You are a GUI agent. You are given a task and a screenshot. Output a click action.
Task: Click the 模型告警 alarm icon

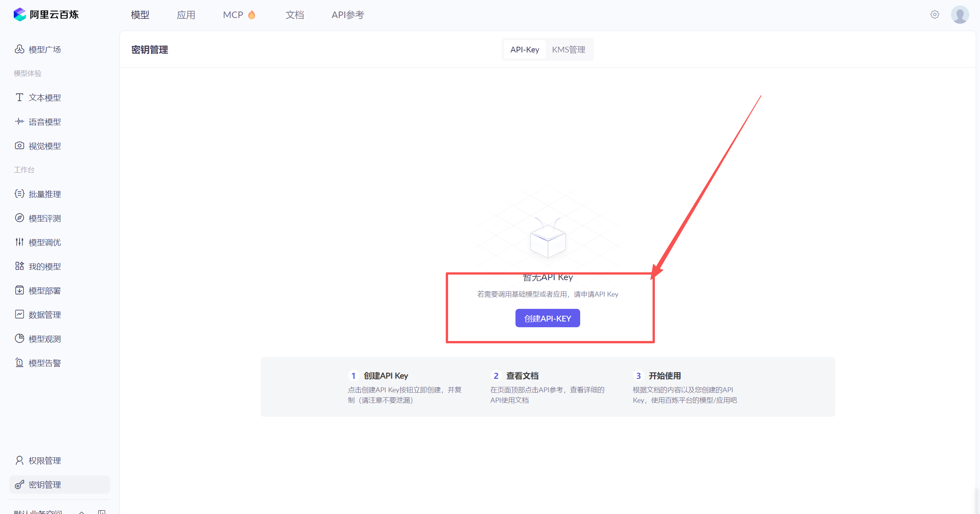pyautogui.click(x=19, y=363)
